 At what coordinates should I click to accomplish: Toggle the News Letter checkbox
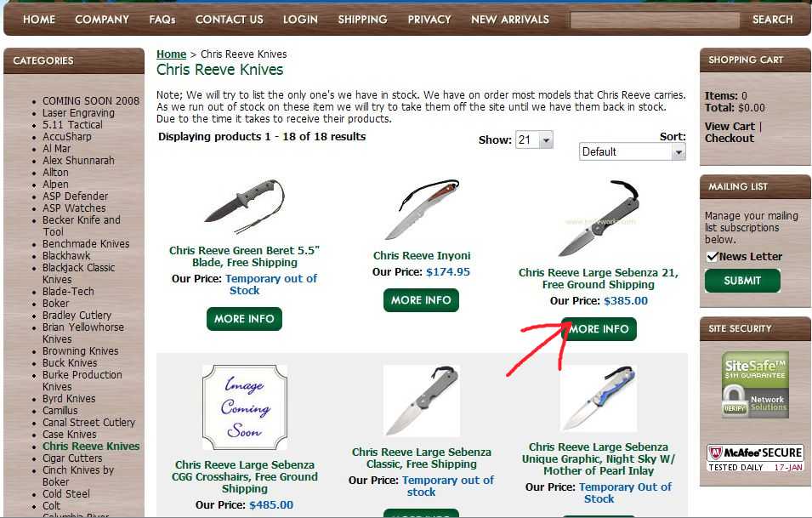pyautogui.click(x=712, y=256)
